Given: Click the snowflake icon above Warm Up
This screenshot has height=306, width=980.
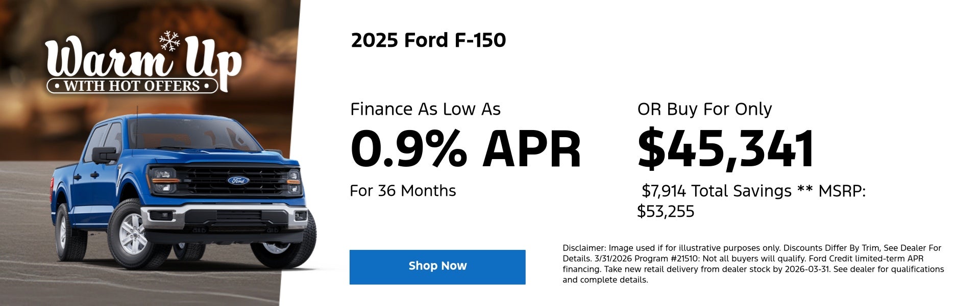Looking at the screenshot, I should [x=169, y=41].
